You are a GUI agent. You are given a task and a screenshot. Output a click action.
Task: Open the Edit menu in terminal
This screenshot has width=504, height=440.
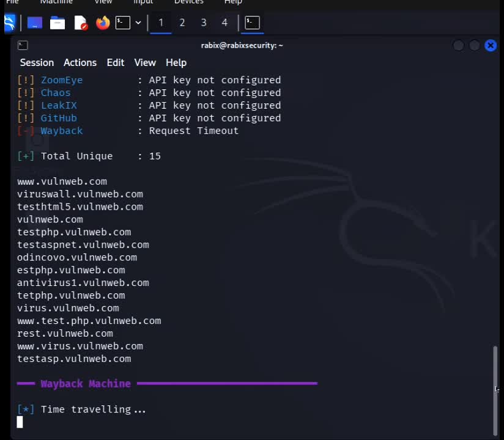click(116, 62)
